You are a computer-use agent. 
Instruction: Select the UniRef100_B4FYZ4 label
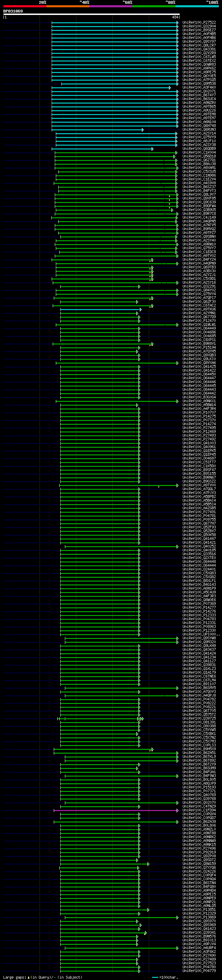pos(199,260)
